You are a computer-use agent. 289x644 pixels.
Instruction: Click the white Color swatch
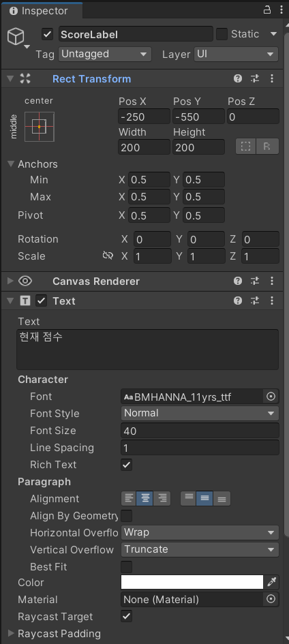click(x=192, y=582)
